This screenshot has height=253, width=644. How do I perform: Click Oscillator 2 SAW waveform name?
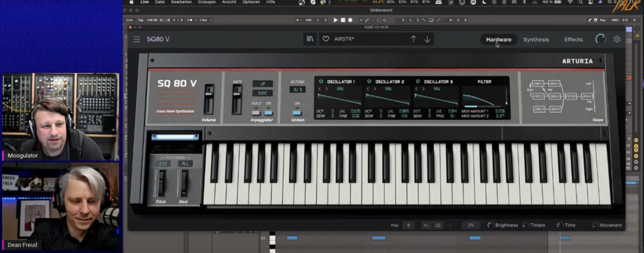click(388, 89)
